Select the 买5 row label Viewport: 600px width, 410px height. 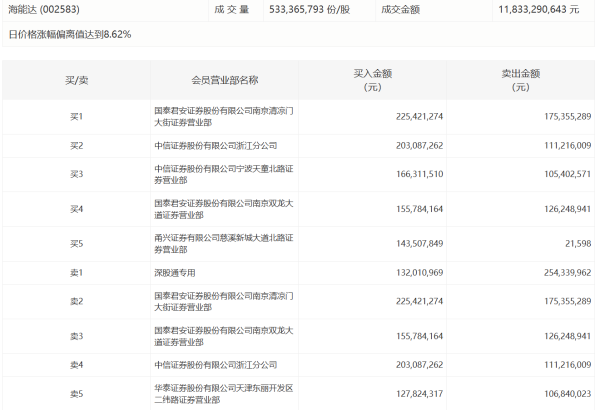point(77,244)
